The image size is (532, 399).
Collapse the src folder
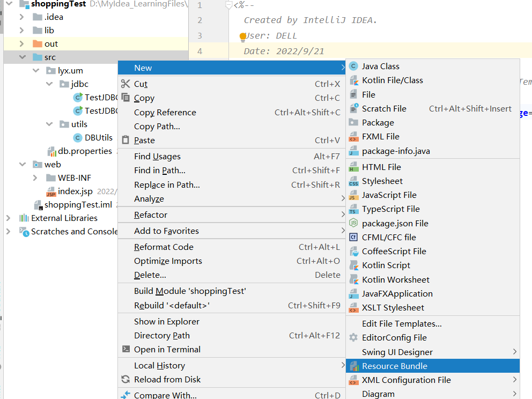pyautogui.click(x=23, y=57)
